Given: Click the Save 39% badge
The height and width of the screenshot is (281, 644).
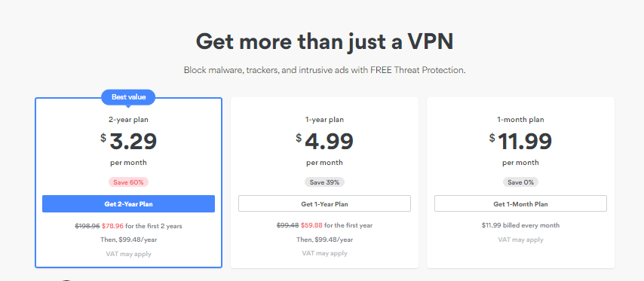Looking at the screenshot, I should coord(324,182).
